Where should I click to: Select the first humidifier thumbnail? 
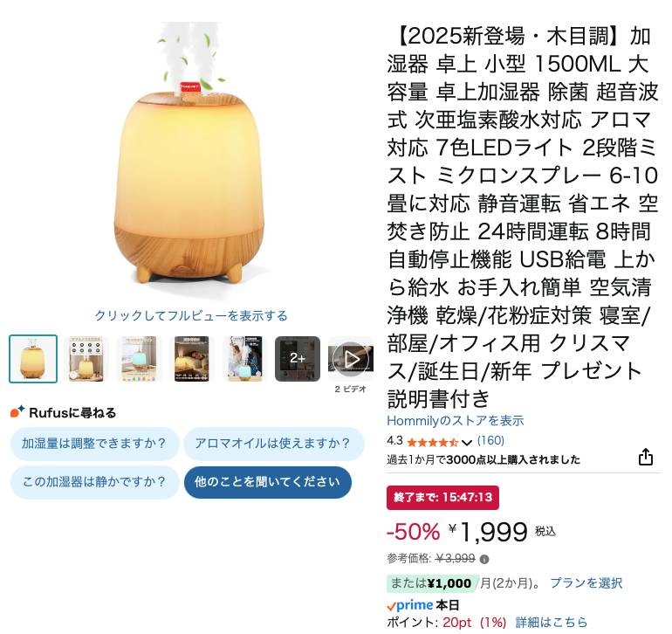(x=33, y=359)
